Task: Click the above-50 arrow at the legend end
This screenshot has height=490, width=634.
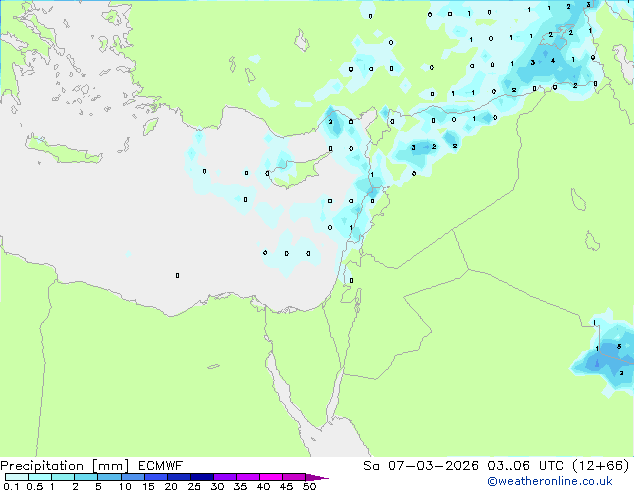Action: click(x=317, y=477)
